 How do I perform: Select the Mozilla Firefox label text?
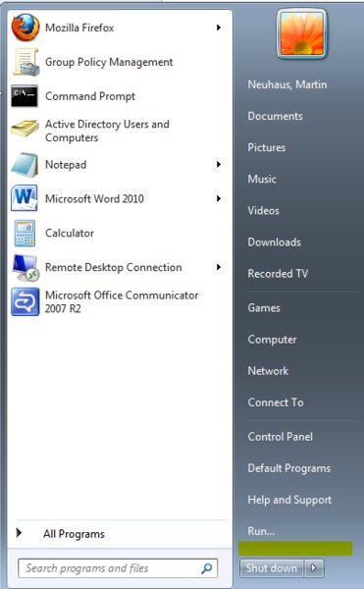(79, 27)
